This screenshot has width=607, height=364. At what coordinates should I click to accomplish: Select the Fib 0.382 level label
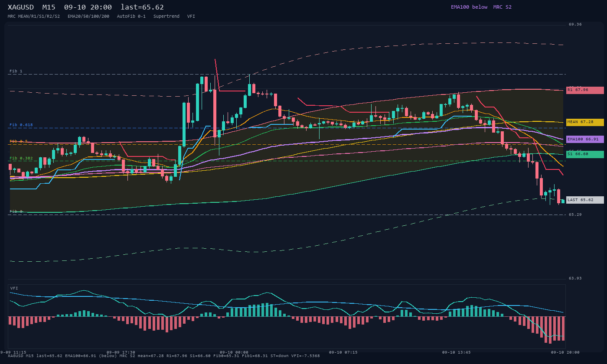(21, 158)
